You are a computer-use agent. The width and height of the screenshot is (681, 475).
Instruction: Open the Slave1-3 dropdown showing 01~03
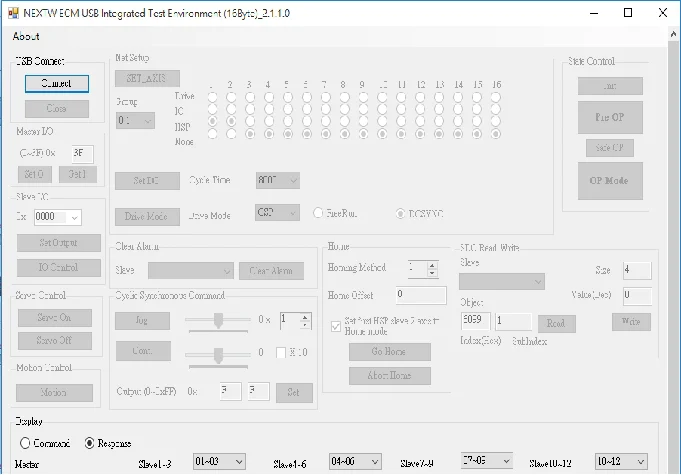coord(219,462)
